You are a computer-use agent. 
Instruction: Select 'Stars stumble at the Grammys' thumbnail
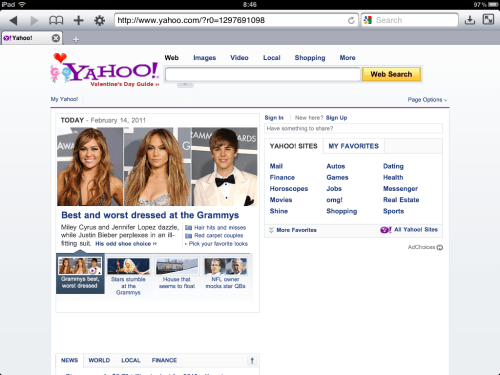point(128,277)
